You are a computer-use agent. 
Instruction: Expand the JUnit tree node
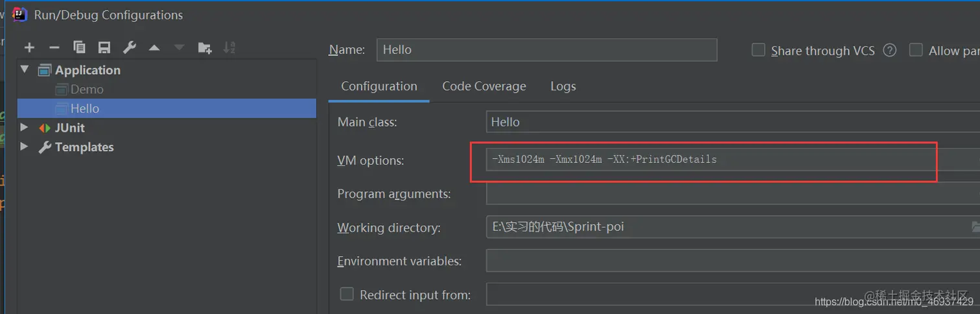[x=25, y=127]
